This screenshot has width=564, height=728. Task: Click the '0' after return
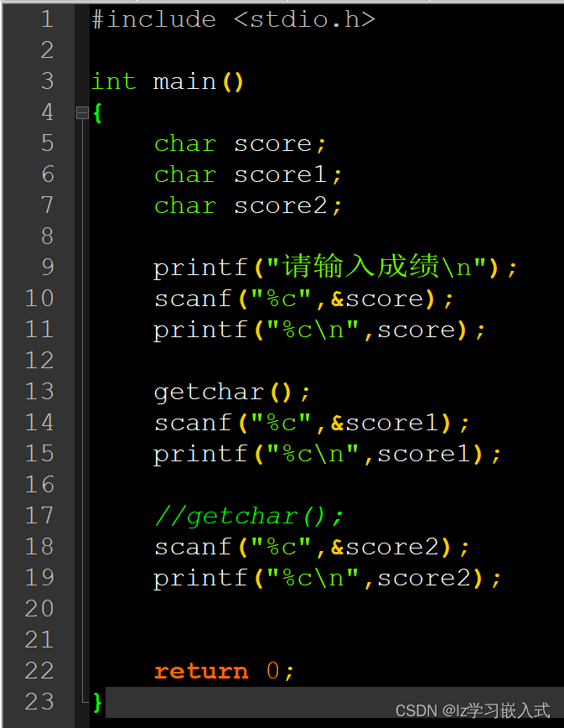pos(272,671)
